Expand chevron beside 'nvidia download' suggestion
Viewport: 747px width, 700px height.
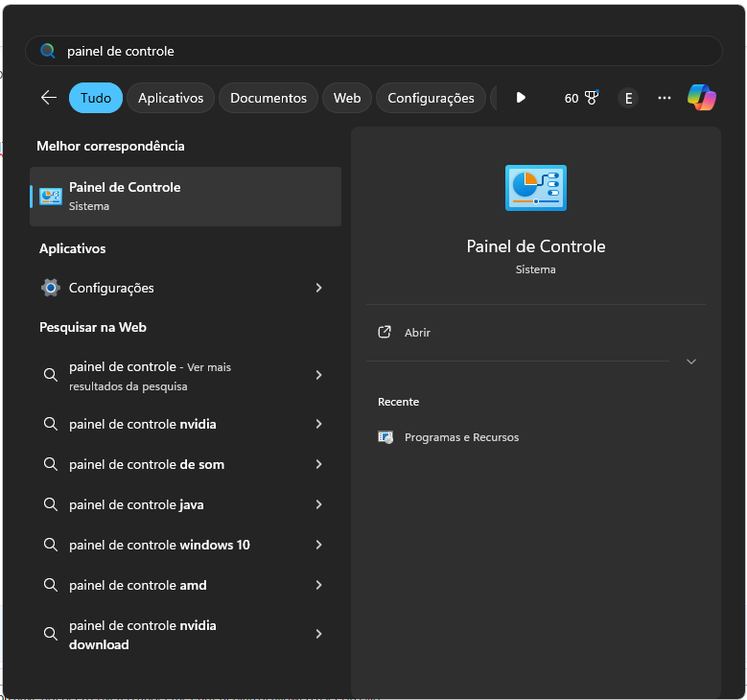click(318, 634)
